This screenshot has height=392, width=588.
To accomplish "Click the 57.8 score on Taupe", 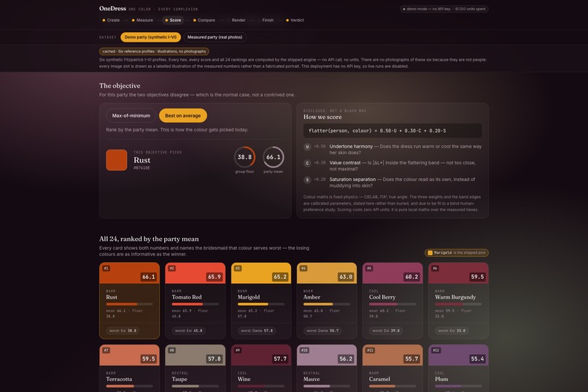I will [x=214, y=359].
